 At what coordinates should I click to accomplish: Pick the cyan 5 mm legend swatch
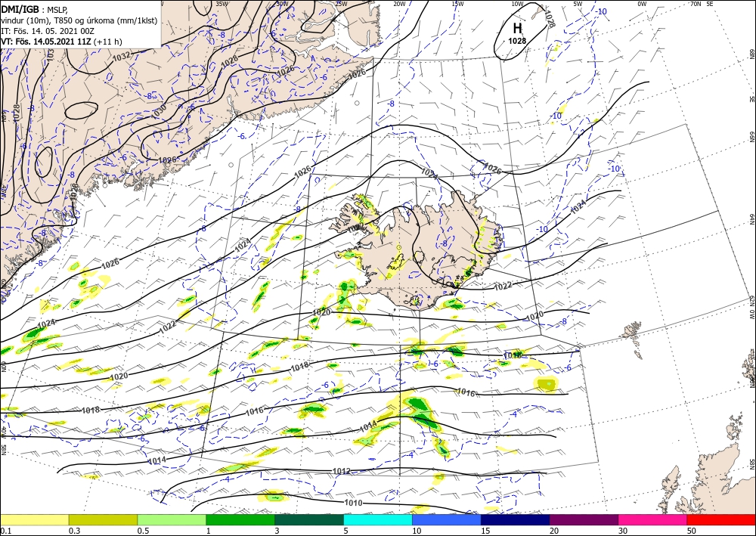[378, 519]
